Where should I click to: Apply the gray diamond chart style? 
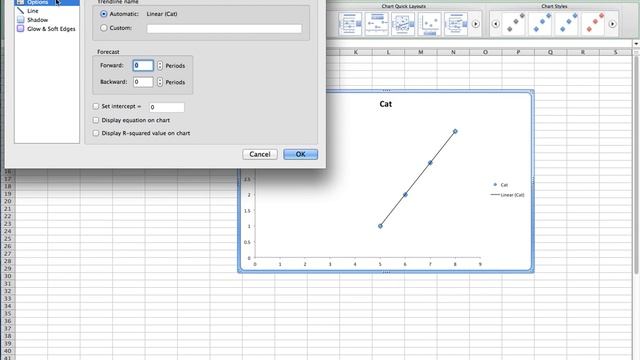[516, 23]
